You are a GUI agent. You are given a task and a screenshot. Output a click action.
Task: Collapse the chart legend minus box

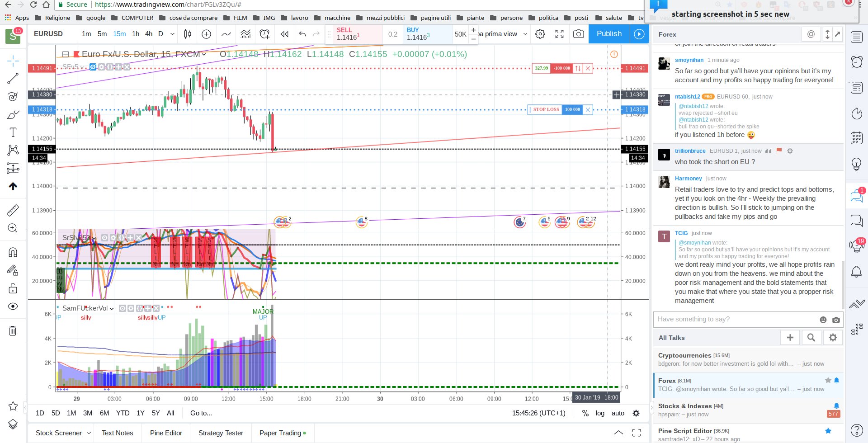coord(65,54)
